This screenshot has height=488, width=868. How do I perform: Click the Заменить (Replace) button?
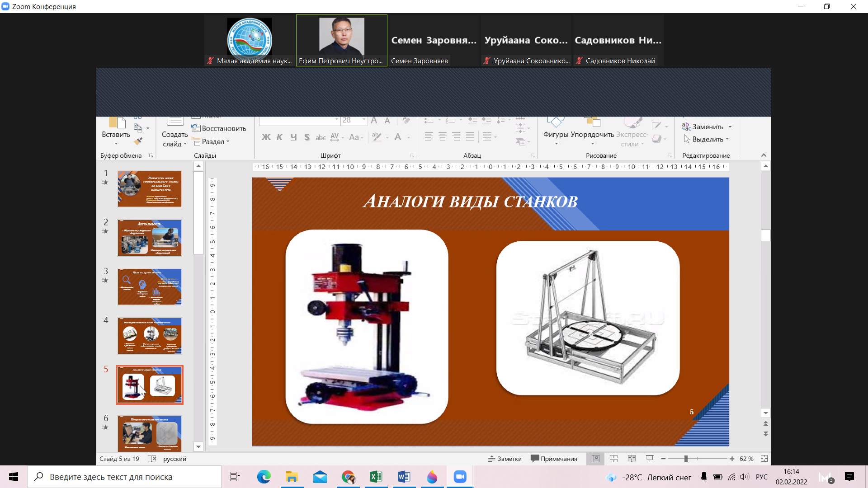coord(707,127)
